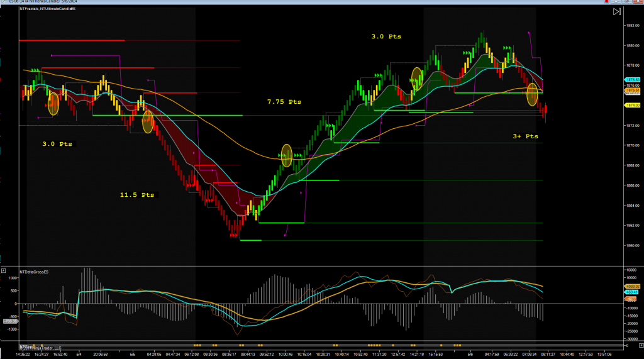Click the 7.75 Pts text annotation
This screenshot has height=359, width=644.
click(284, 101)
